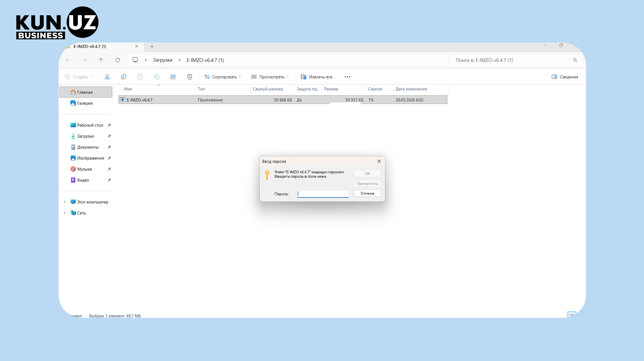Click the Cut scissors icon
Screen dimensions: 644x361
[x=107, y=77]
